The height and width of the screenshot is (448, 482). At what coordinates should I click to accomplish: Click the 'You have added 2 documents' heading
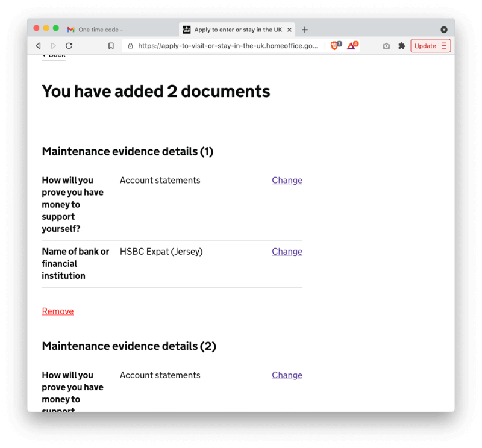[156, 92]
